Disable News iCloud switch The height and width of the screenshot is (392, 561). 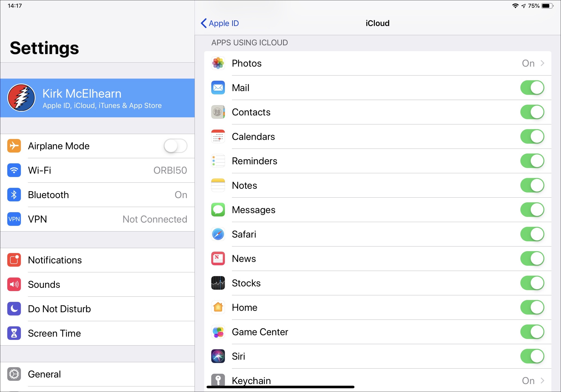(532, 259)
